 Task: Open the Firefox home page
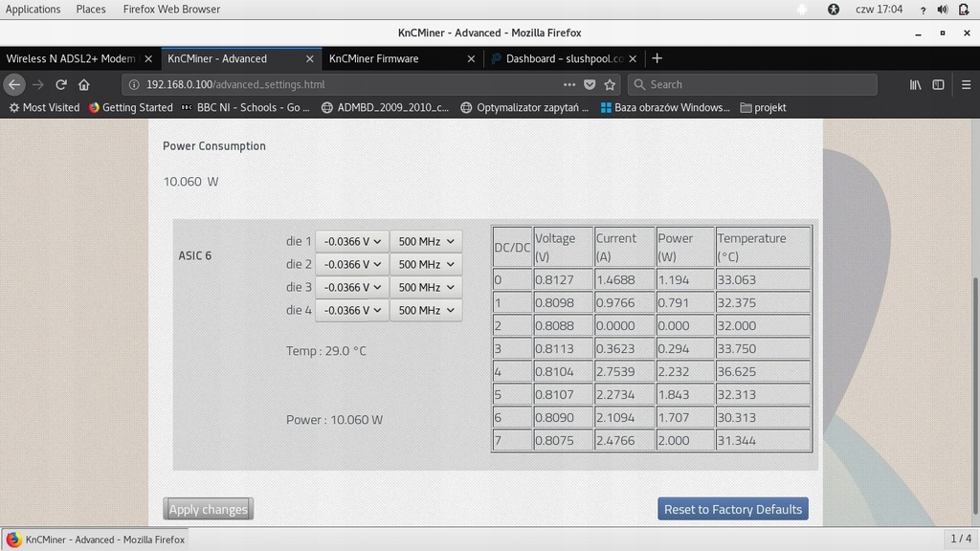84,84
